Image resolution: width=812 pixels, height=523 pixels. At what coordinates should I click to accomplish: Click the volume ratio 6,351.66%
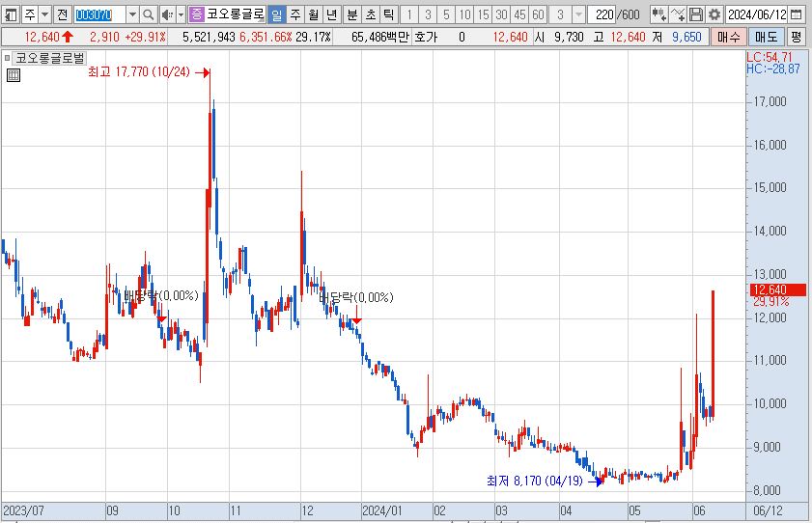click(x=266, y=38)
